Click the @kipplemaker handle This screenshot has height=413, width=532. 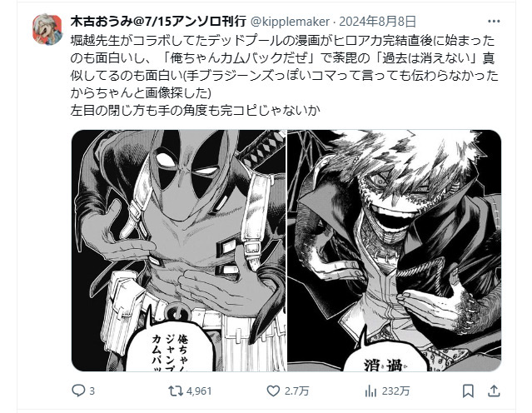click(290, 22)
